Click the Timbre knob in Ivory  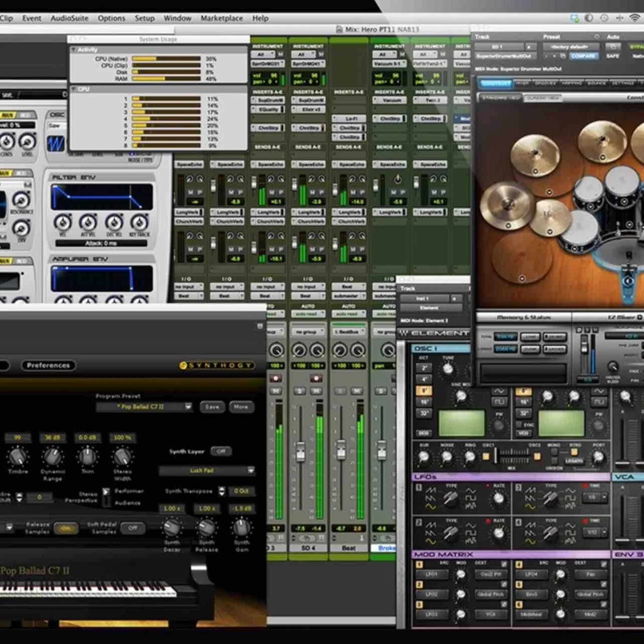tap(18, 456)
